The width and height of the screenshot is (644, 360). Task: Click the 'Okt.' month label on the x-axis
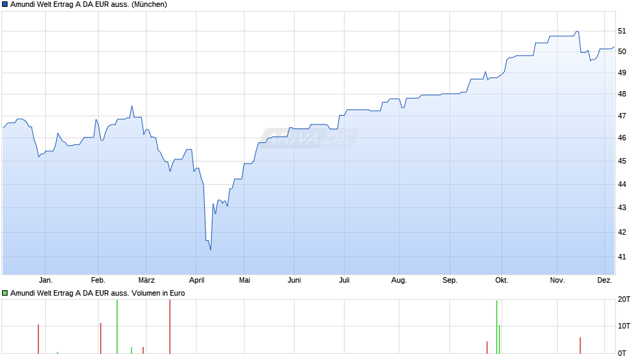pyautogui.click(x=501, y=280)
